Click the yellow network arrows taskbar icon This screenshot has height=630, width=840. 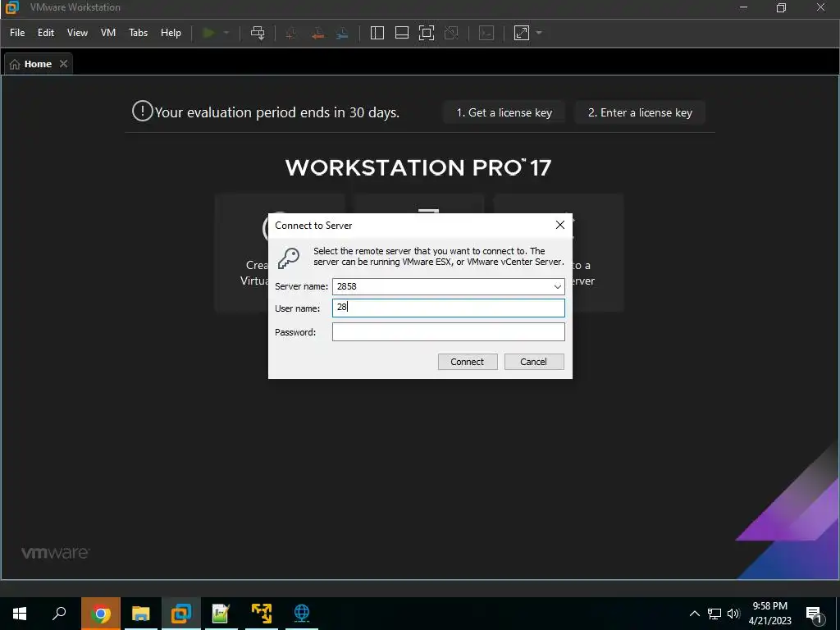(262, 614)
